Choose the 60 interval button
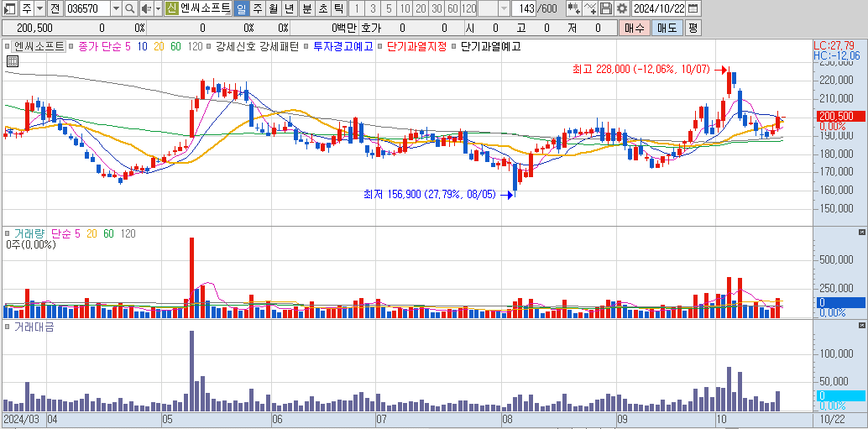This screenshot has width=868, height=429. tap(452, 8)
